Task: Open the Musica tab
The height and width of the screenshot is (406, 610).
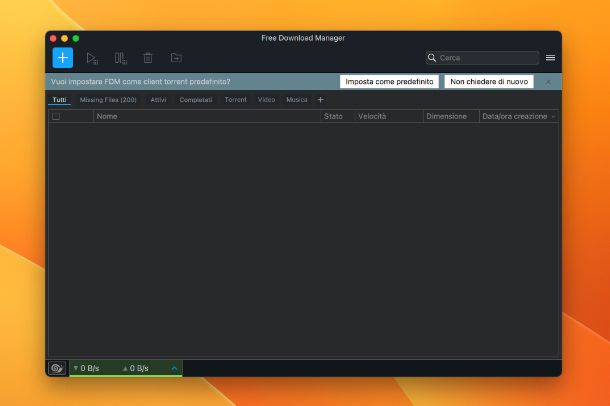Action: coord(297,100)
